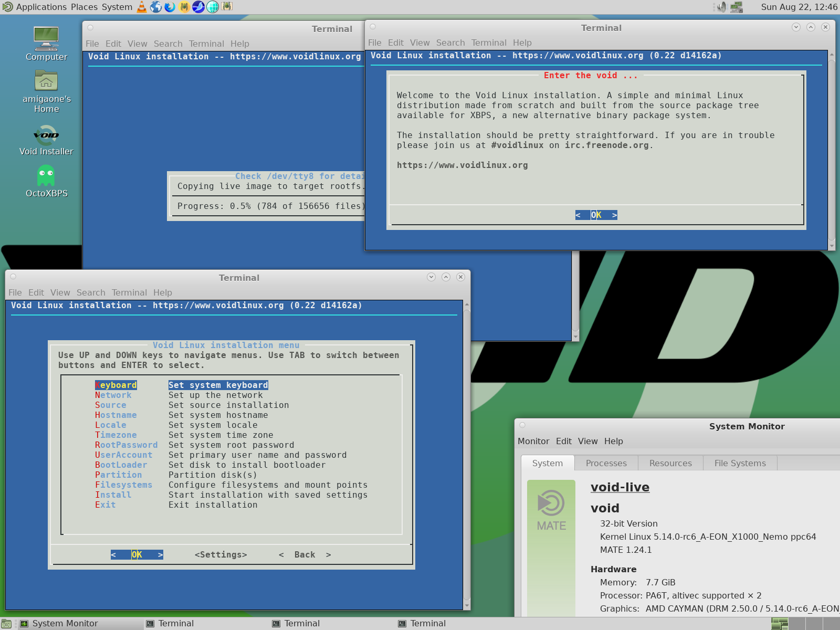Open View menu in the copying terminal
Image resolution: width=840 pixels, height=630 pixels.
coord(138,44)
